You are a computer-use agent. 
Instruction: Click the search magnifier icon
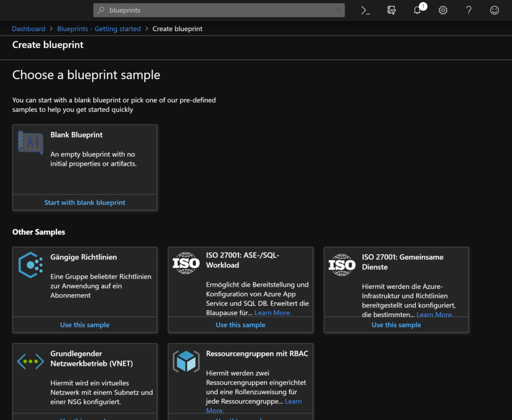[x=101, y=10]
